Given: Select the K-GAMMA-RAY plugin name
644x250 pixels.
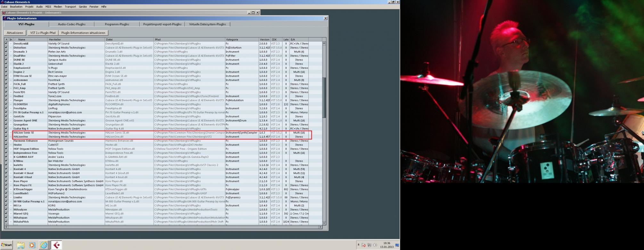Looking at the screenshot, I should [x=23, y=157].
